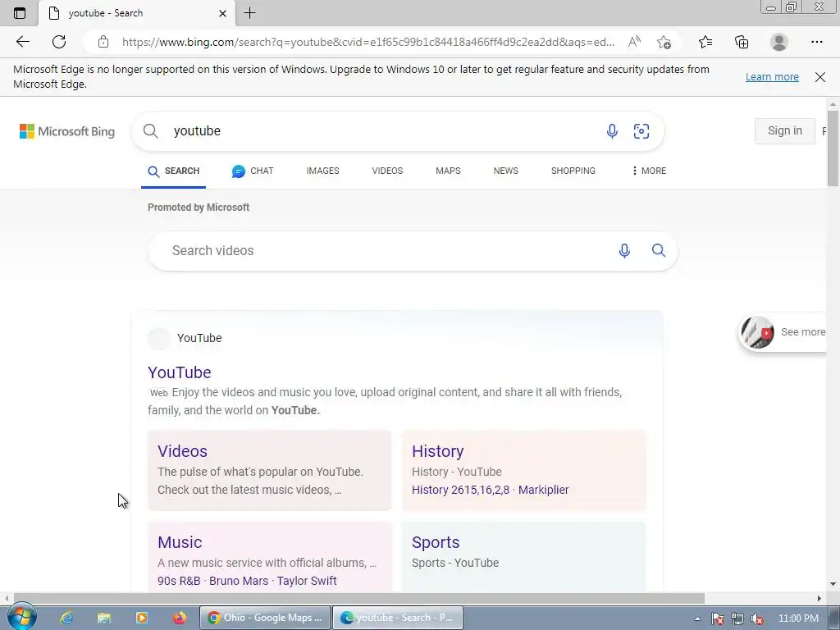This screenshot has height=630, width=840.
Task: Follow the Learn more link
Action: [x=772, y=76]
